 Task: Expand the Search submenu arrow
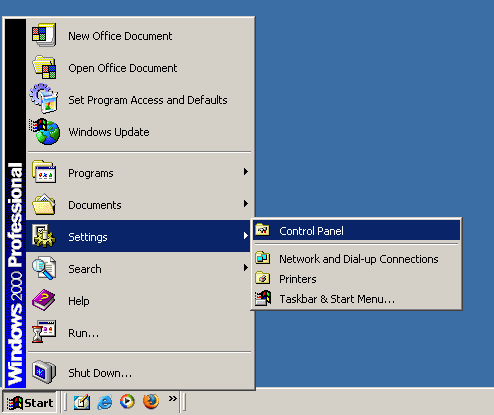point(246,268)
